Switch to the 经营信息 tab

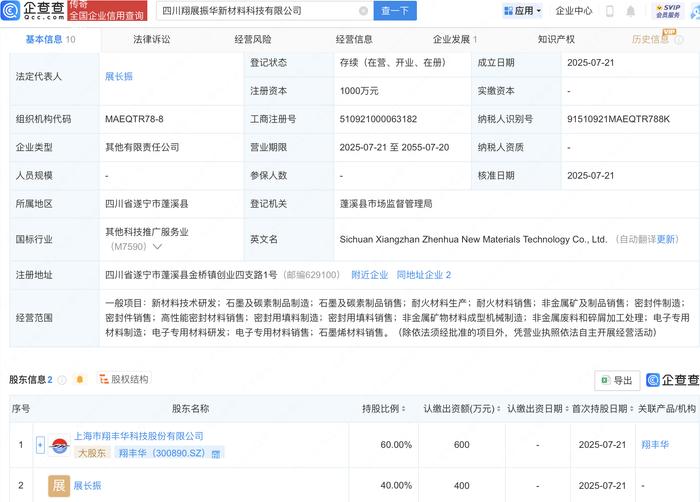354,39
